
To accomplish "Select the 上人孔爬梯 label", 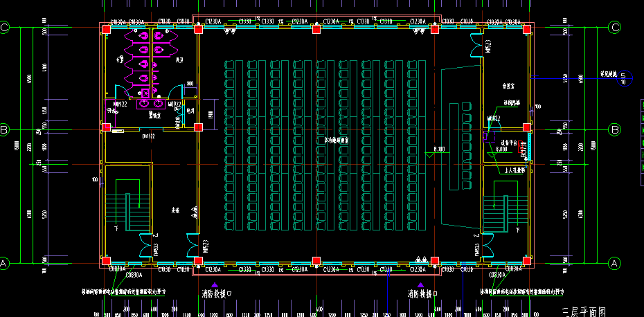I will click(515, 170).
